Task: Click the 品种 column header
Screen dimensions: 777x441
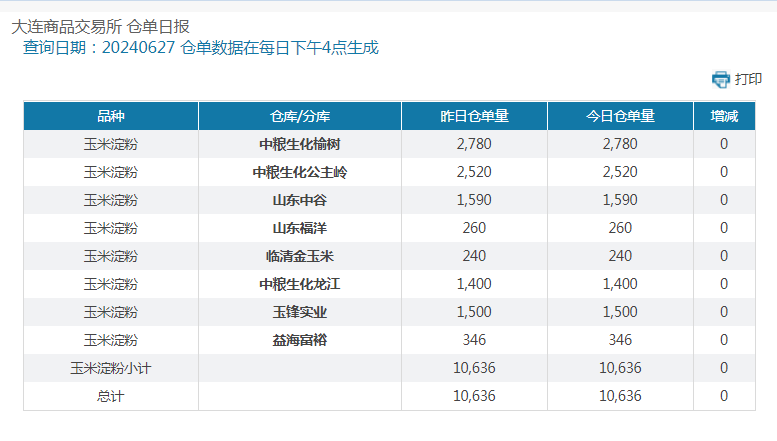Action: click(x=111, y=116)
